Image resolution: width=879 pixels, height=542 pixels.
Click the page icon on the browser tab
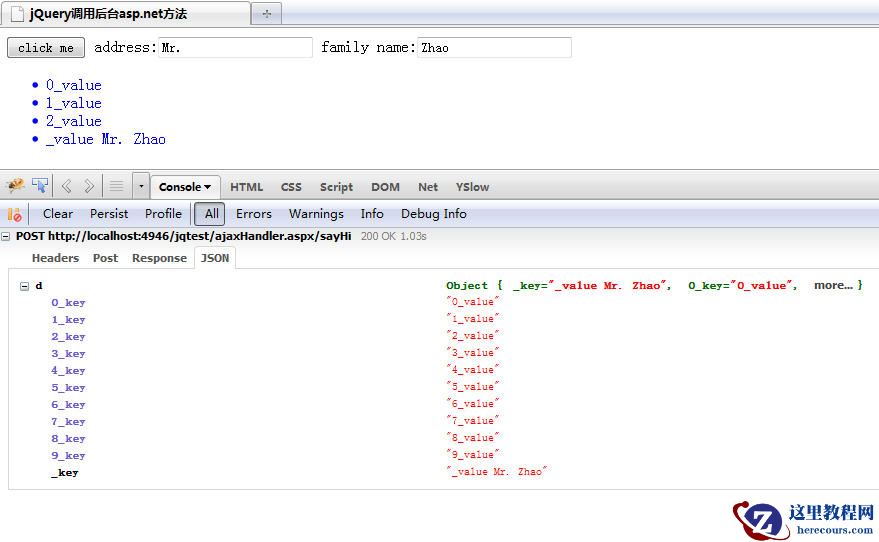coord(17,13)
